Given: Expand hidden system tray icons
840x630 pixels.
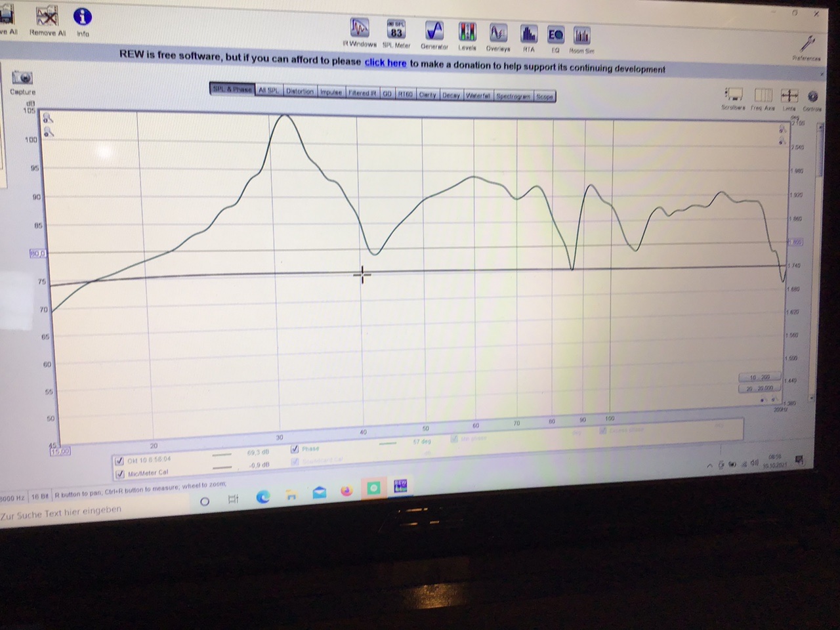Looking at the screenshot, I should (709, 465).
